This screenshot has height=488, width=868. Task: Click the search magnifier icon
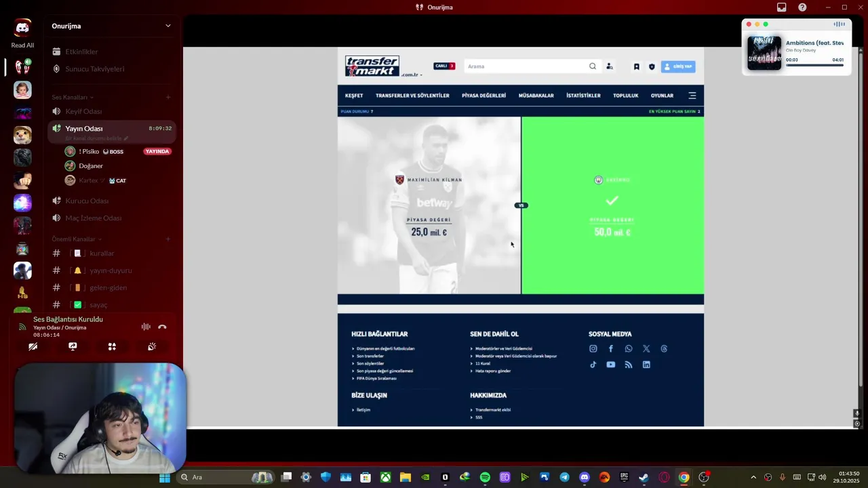click(593, 66)
